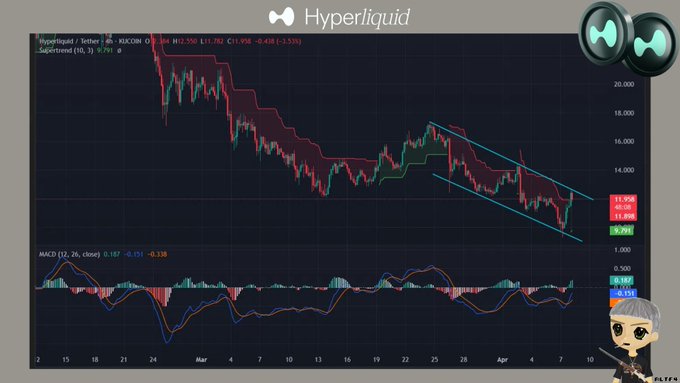Image resolution: width=680 pixels, height=383 pixels.
Task: Click the 0.500 MACD axis label
Action: coord(623,268)
